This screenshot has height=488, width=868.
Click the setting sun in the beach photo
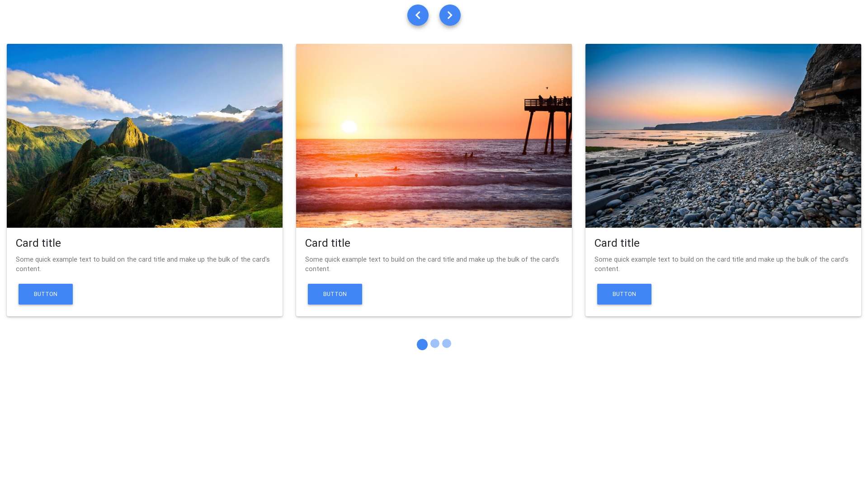(349, 127)
